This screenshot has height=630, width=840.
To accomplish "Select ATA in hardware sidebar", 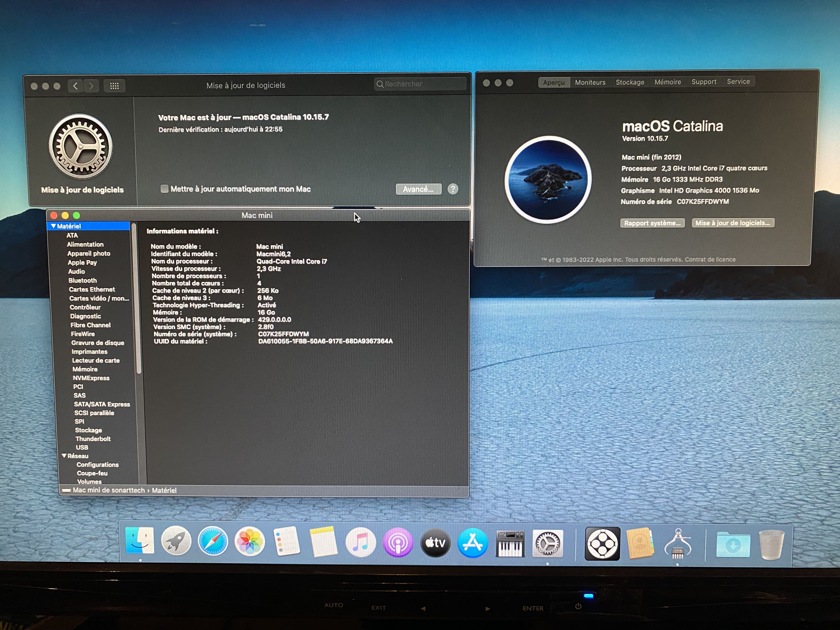I will pos(72,235).
